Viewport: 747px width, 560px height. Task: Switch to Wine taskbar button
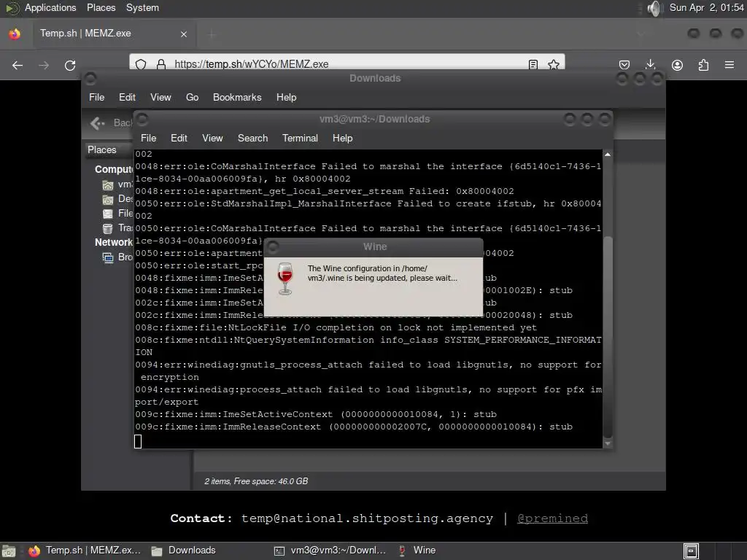pyautogui.click(x=417, y=551)
